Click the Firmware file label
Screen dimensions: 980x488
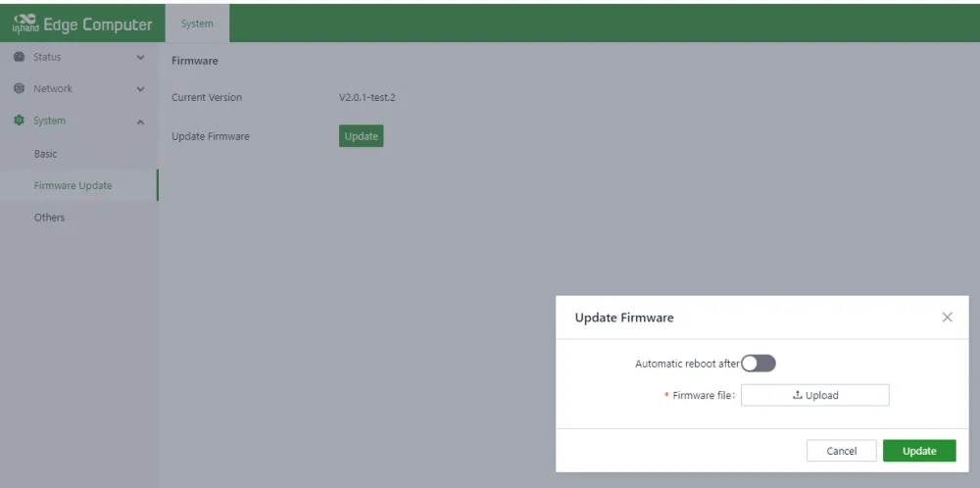[704, 395]
